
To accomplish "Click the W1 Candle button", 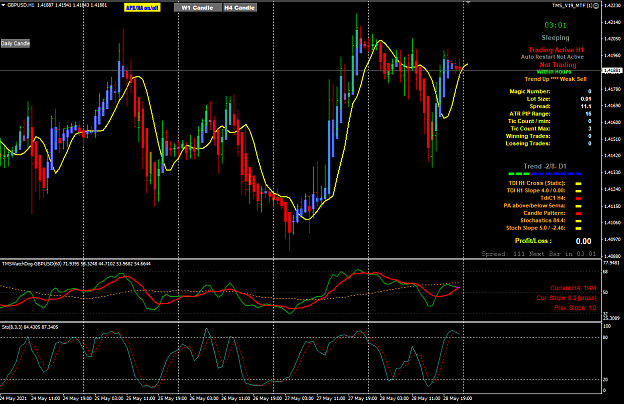I will (x=197, y=8).
